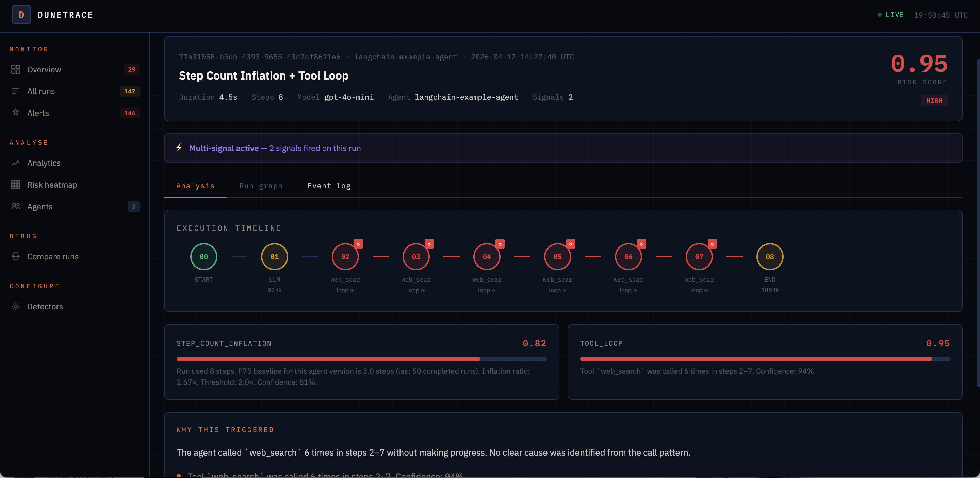Click loop badge on step 04
980x478 pixels.
500,244
